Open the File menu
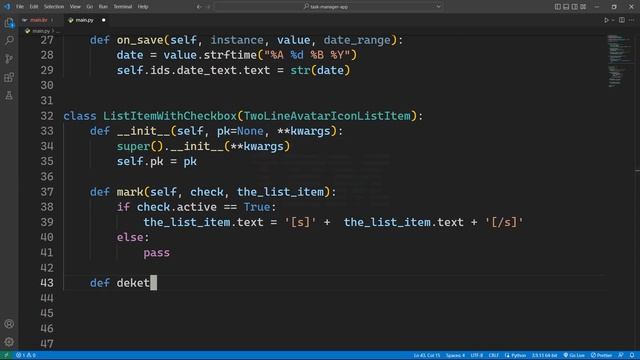This screenshot has height=360, width=640. tap(20, 7)
